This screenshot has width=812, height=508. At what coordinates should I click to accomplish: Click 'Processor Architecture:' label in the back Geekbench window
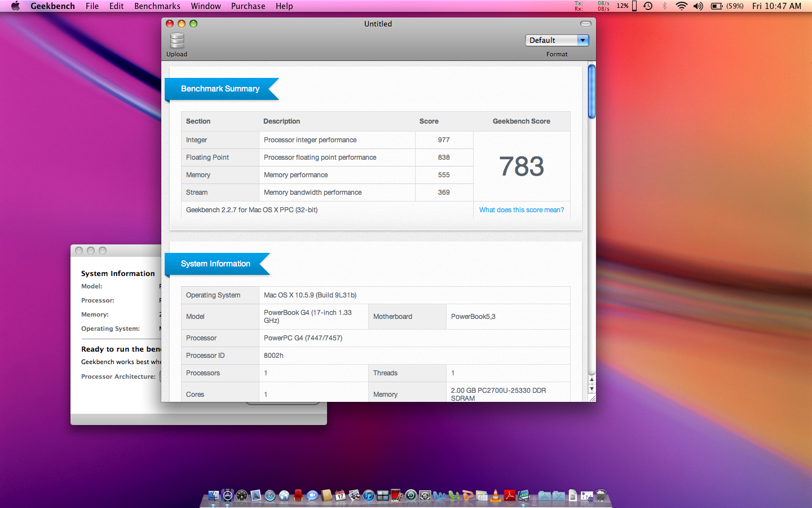click(118, 376)
